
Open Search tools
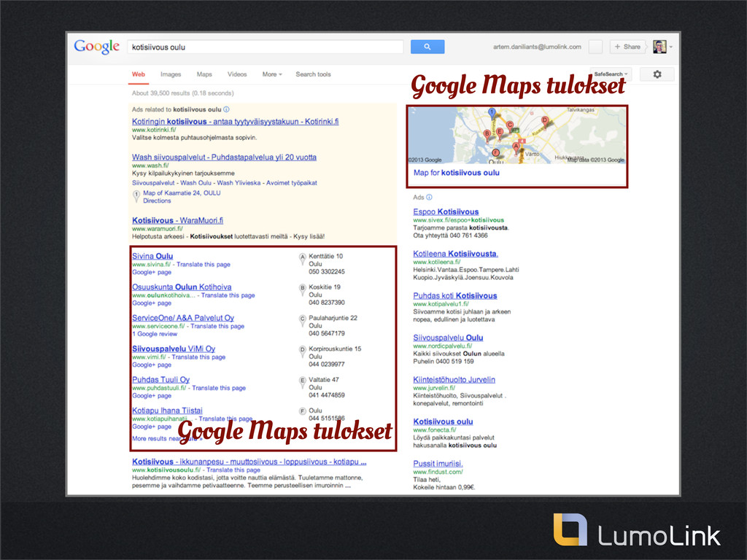click(x=313, y=74)
